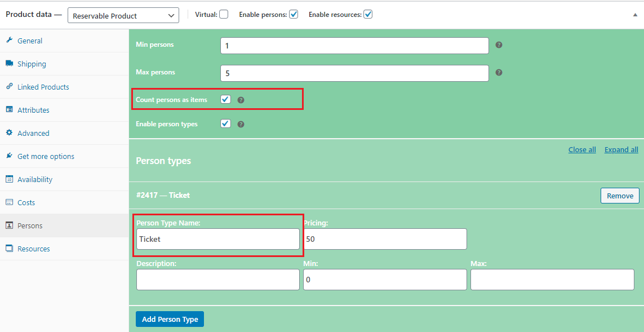Open the Reservable Product type dropdown
Viewport: 644px width, 332px height.
click(x=123, y=15)
